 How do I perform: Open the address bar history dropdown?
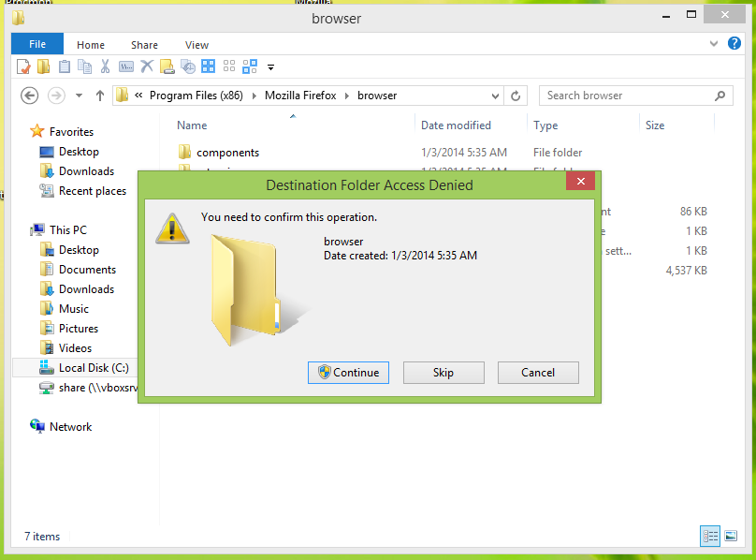coord(496,96)
